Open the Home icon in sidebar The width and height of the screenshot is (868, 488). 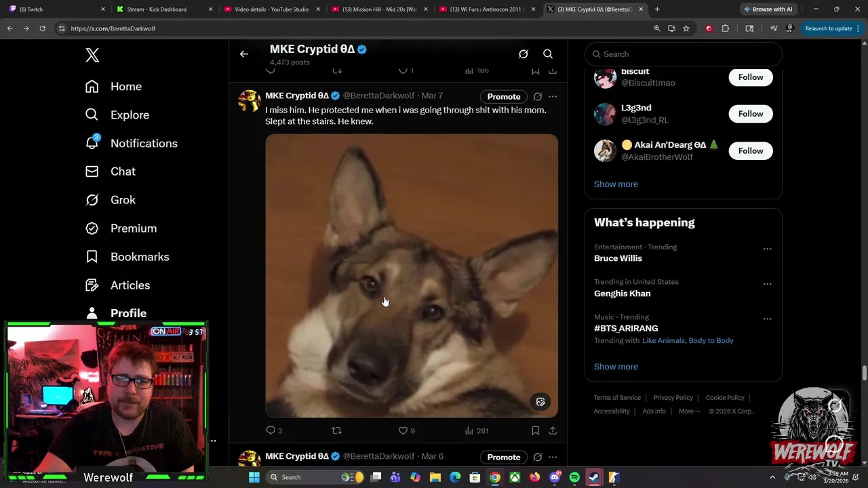point(92,86)
